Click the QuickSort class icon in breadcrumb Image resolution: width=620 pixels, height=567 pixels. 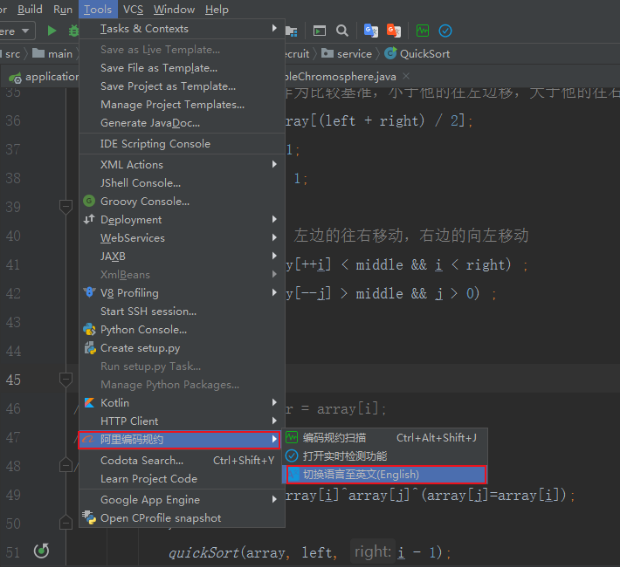390,53
